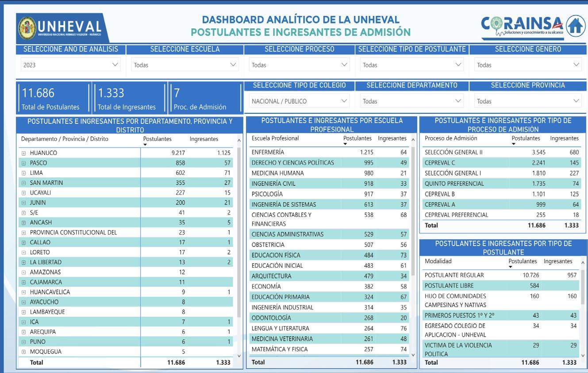Expand the ANCASH department row
588x373 pixels.
click(24, 223)
